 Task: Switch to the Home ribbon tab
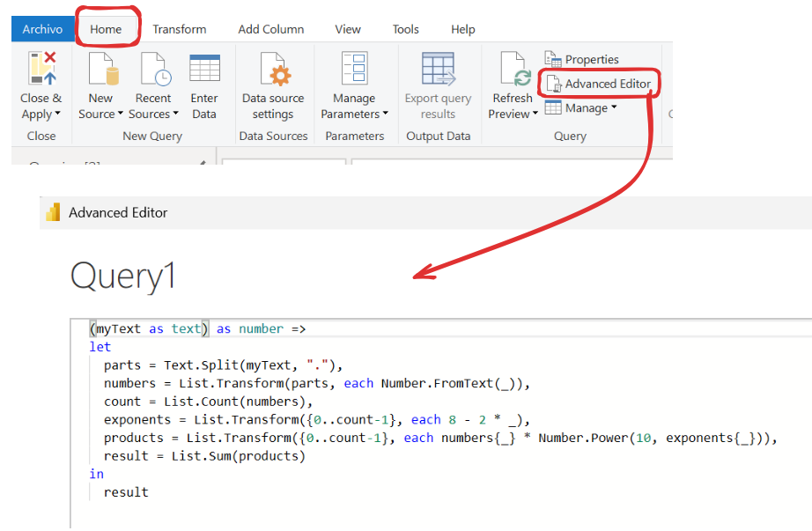coord(106,29)
